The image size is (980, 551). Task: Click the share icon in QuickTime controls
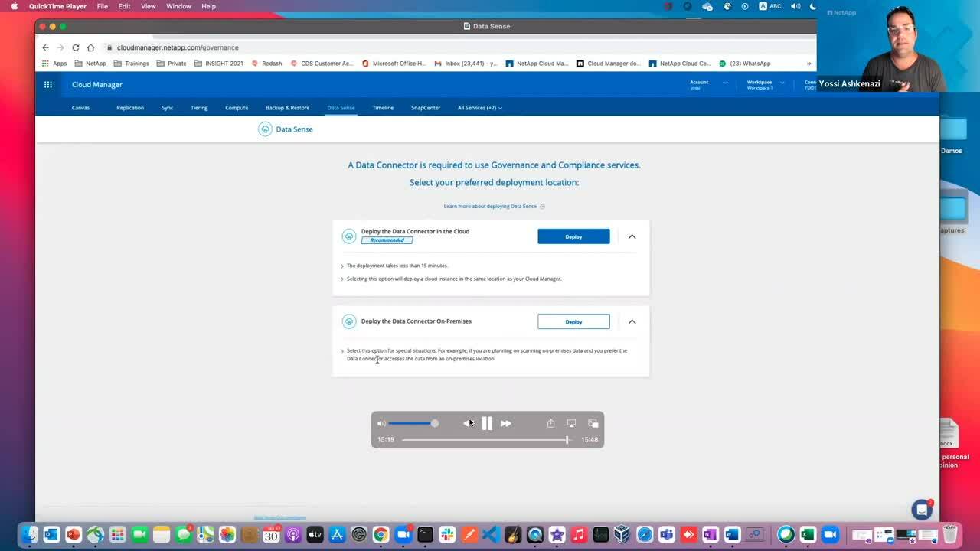(550, 423)
